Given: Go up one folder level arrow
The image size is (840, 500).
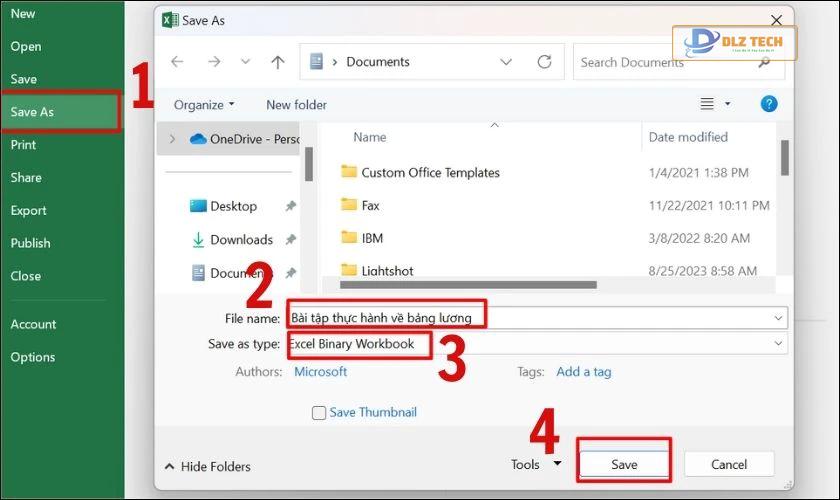Looking at the screenshot, I should tap(278, 62).
